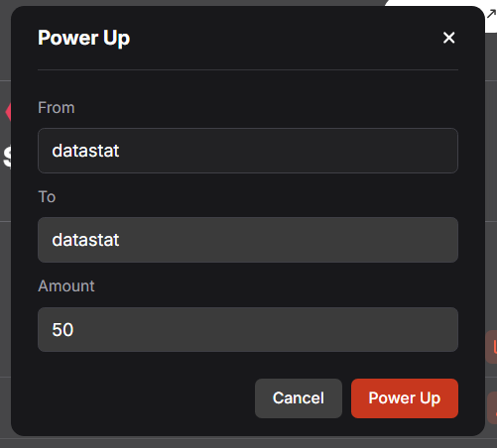Click the dimmed backdrop below the dialog
This screenshot has height=448, width=497.
(248, 443)
